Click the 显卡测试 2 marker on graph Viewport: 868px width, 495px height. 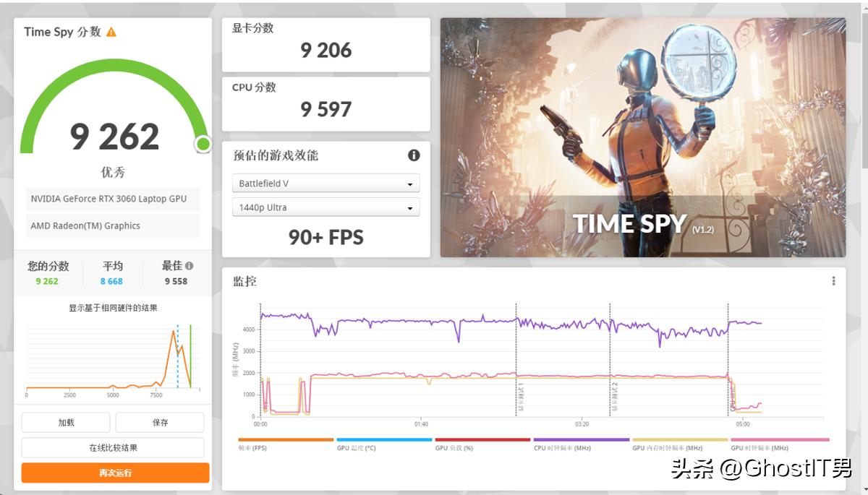click(615, 396)
